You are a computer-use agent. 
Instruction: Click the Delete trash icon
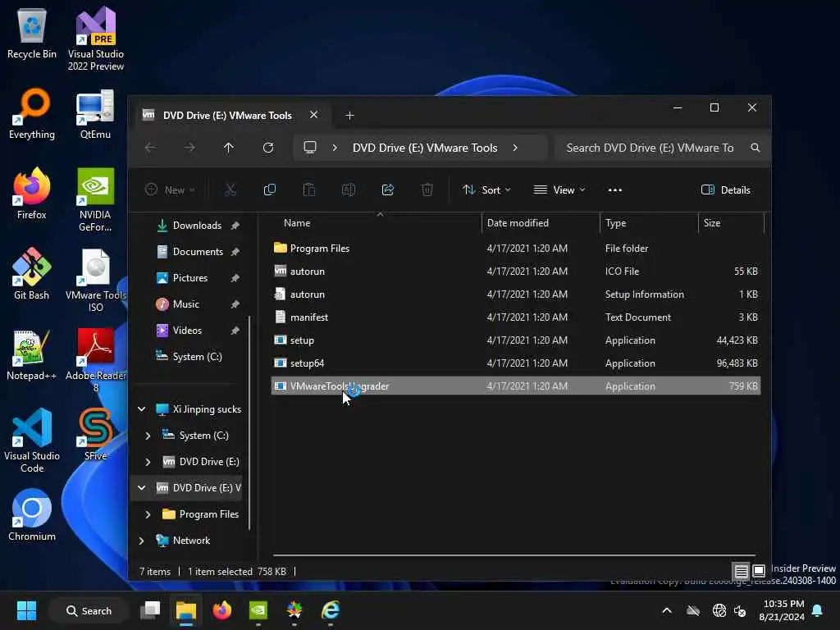[x=427, y=189]
